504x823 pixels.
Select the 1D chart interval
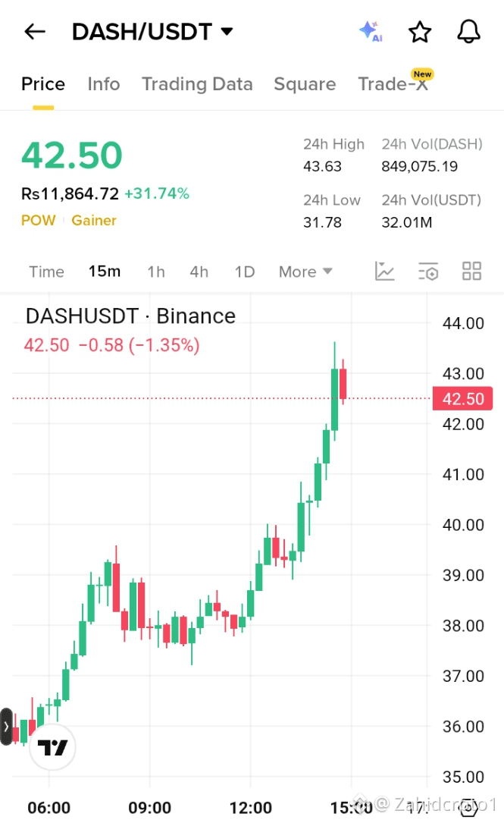[245, 272]
